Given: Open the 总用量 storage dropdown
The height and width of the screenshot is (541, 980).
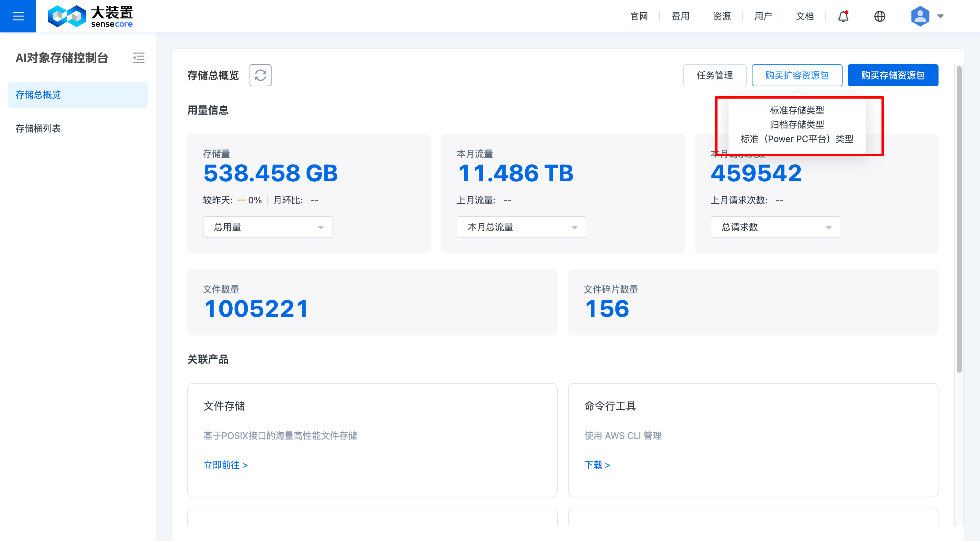Looking at the screenshot, I should (x=267, y=227).
